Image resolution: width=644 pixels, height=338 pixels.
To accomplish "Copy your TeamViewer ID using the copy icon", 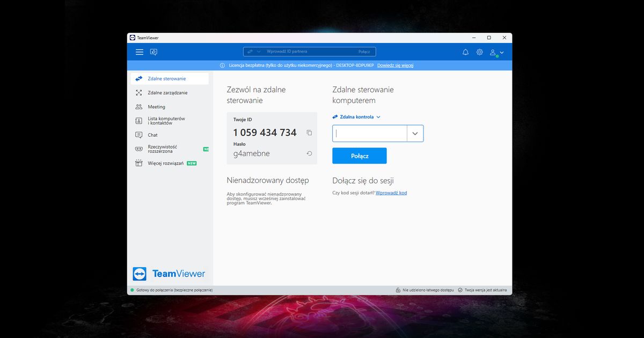I will [x=309, y=133].
